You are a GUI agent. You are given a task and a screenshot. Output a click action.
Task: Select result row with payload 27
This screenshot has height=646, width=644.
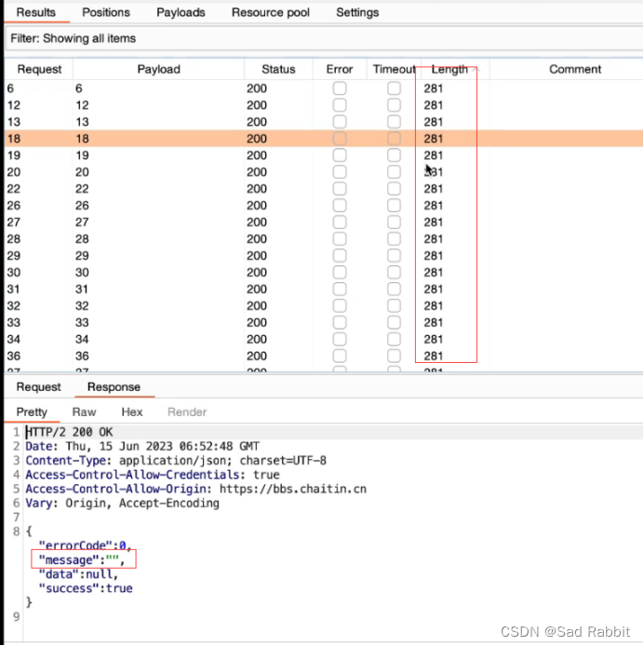pos(324,222)
